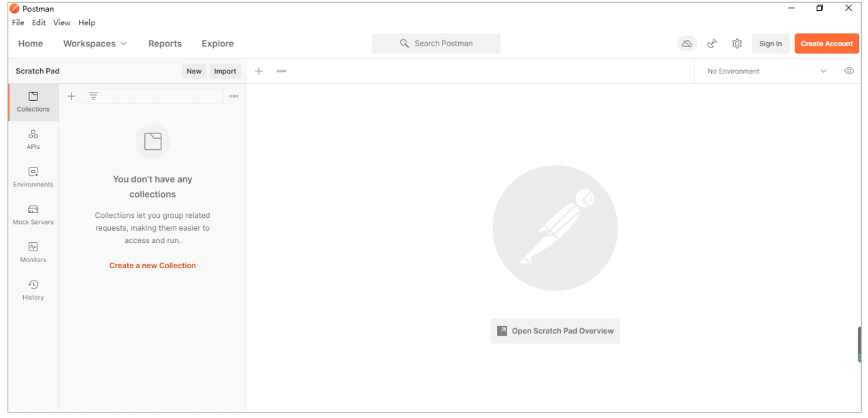Click the vertical scrollbar handle at right edge

(x=860, y=344)
